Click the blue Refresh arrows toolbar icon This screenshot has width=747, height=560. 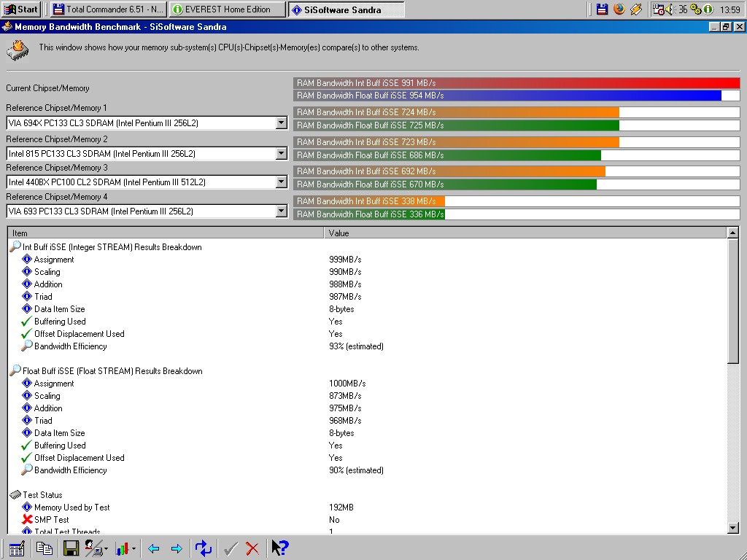(204, 548)
